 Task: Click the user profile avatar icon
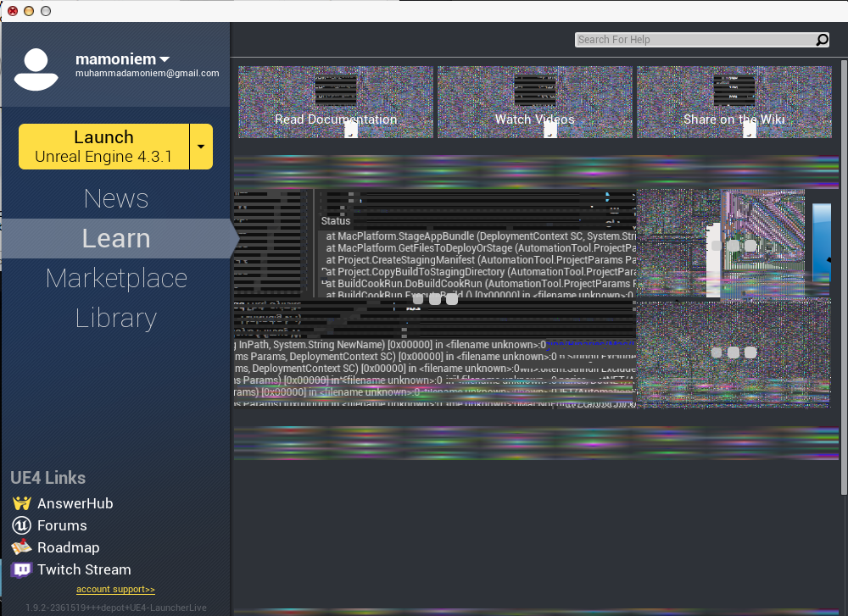tap(36, 69)
